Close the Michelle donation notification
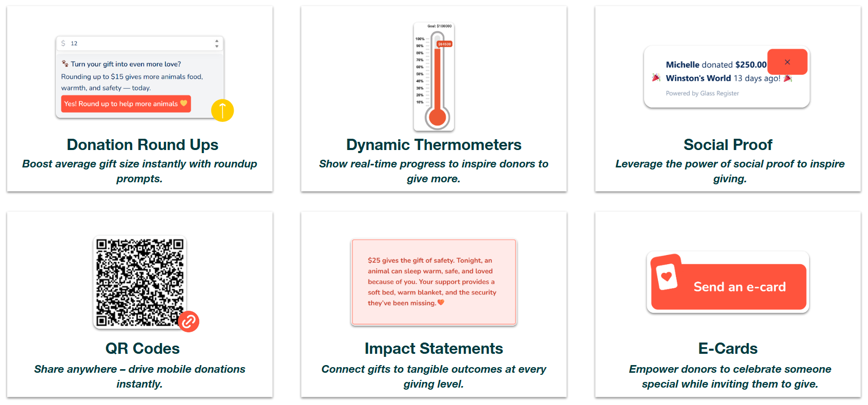The height and width of the screenshot is (405, 868). point(787,62)
